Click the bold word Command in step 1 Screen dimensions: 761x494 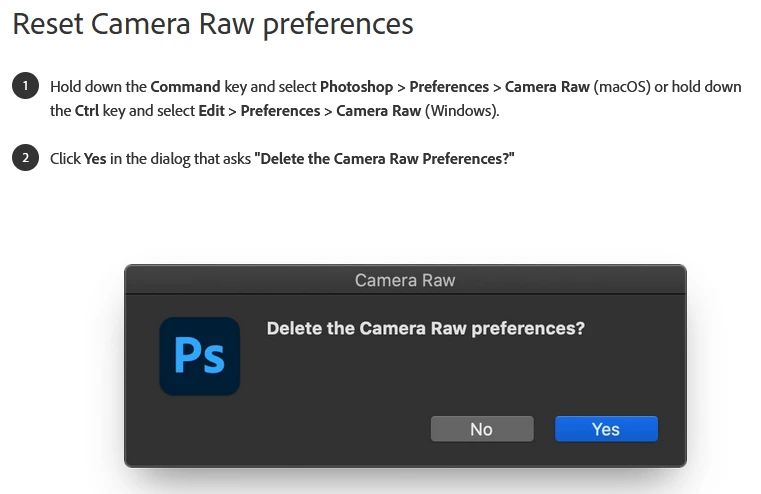click(185, 87)
